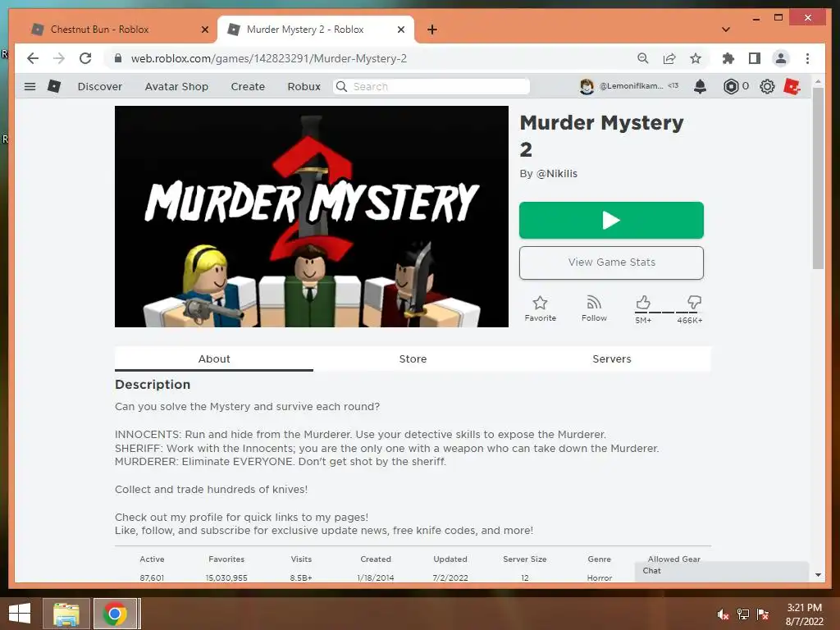
Task: Open Robux page in navbar
Action: [x=304, y=86]
